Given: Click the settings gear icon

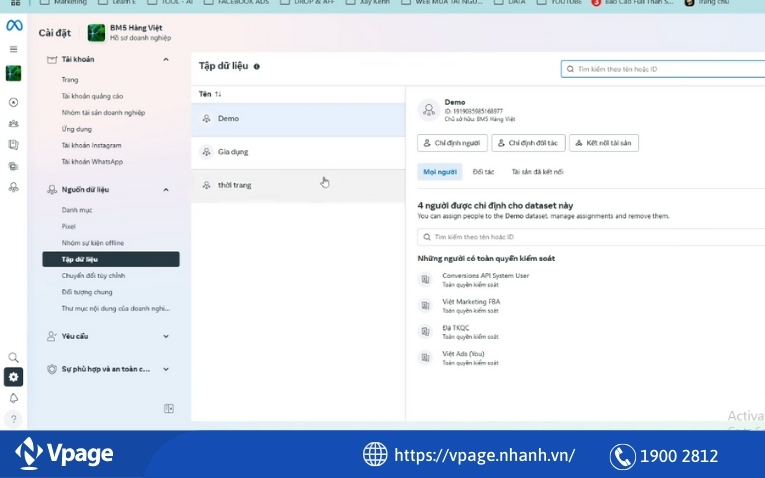Looking at the screenshot, I should click(x=14, y=377).
